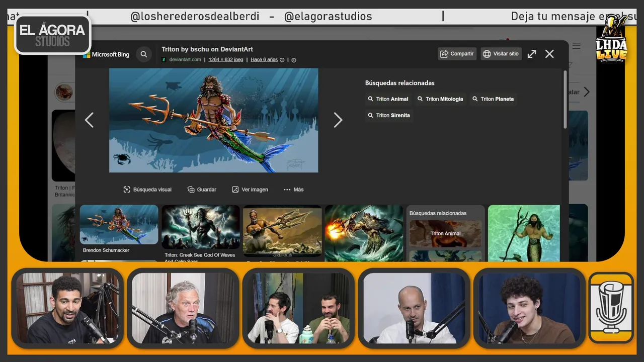Click the Visitar sitio button
Screen dimensions: 644x362
point(501,54)
